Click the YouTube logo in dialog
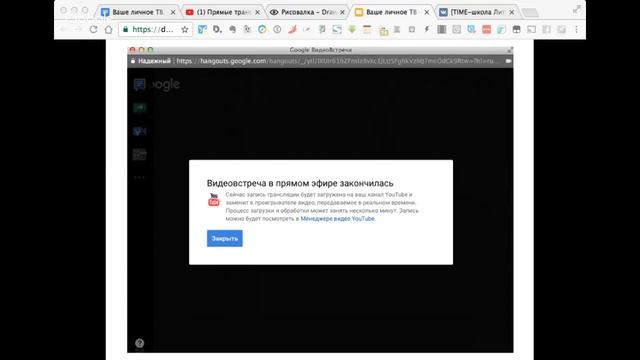The width and height of the screenshot is (640, 360). (x=213, y=200)
